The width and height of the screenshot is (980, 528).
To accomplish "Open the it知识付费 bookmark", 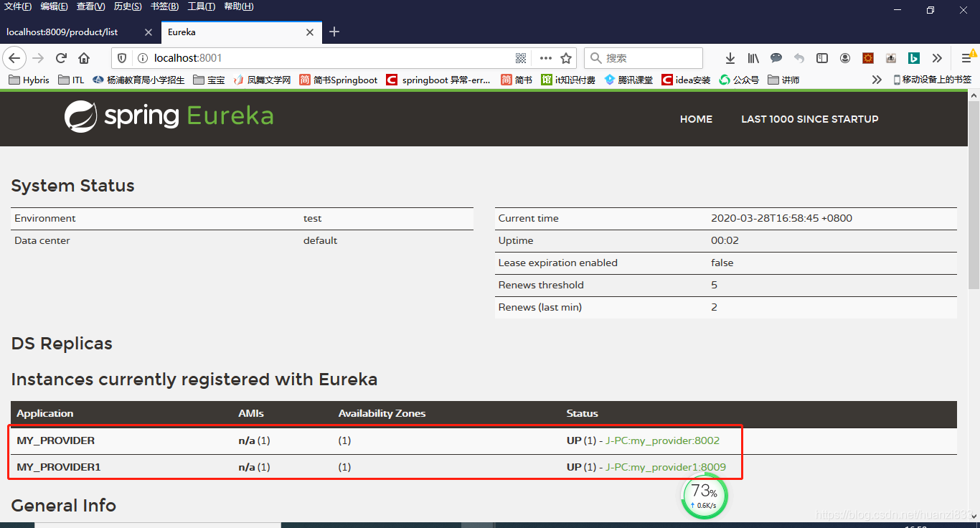I will pos(568,80).
